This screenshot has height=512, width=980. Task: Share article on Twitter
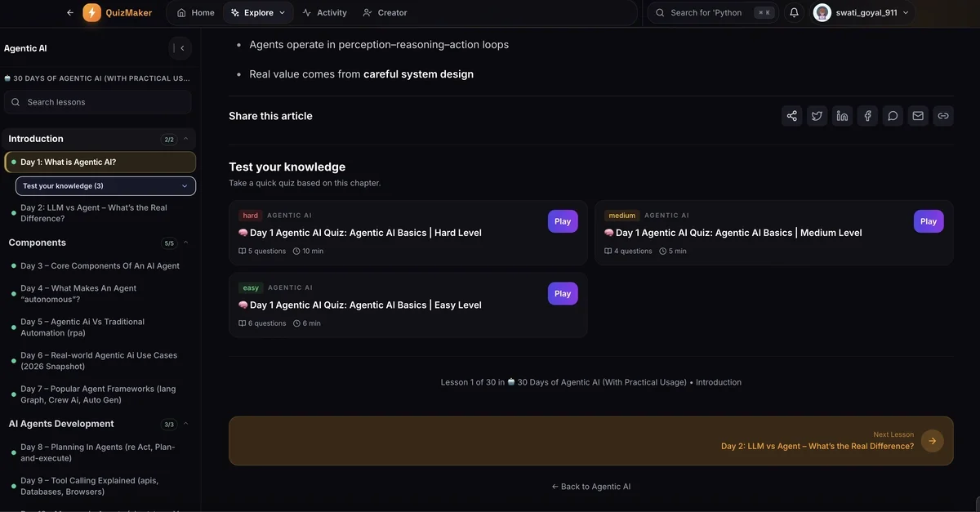point(817,116)
